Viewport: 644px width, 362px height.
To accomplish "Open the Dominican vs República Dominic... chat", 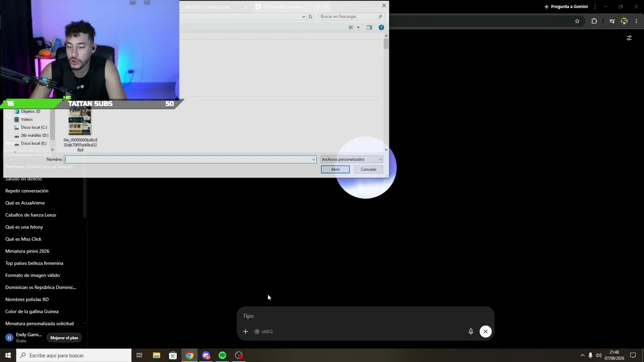I will [x=41, y=288].
